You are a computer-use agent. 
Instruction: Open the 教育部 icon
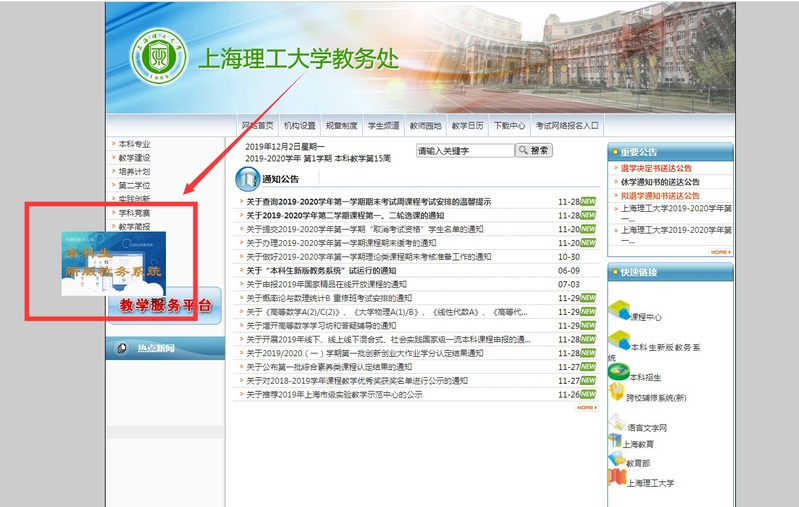pyautogui.click(x=617, y=459)
